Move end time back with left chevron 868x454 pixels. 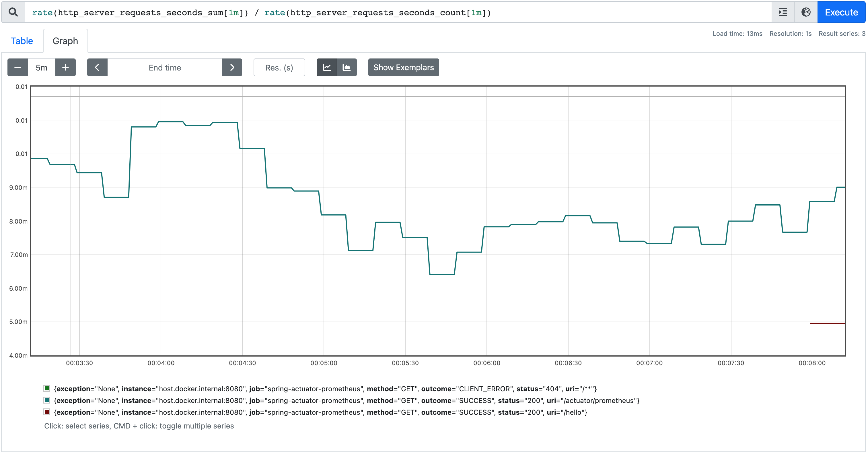97,67
